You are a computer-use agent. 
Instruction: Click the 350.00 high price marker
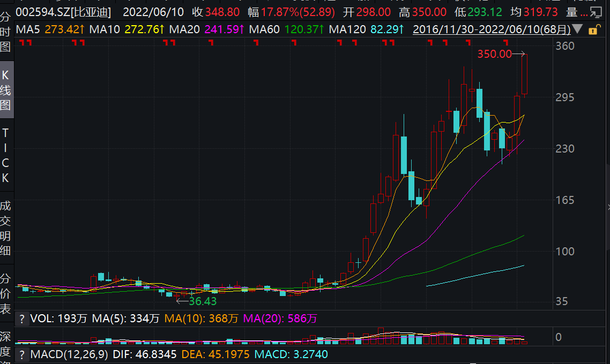click(x=494, y=54)
